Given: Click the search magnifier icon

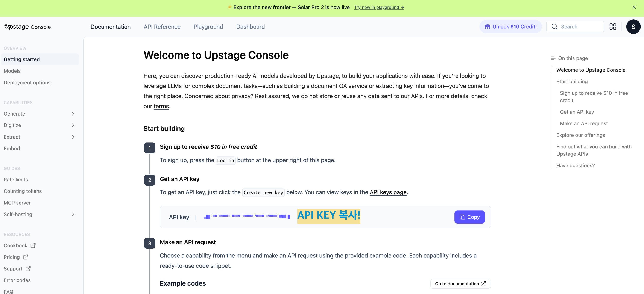Looking at the screenshot, I should [x=554, y=27].
